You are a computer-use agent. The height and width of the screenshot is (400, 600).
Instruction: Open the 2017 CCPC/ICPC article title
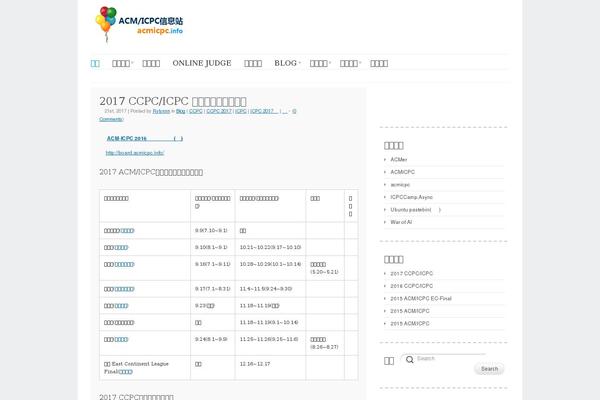(x=173, y=101)
